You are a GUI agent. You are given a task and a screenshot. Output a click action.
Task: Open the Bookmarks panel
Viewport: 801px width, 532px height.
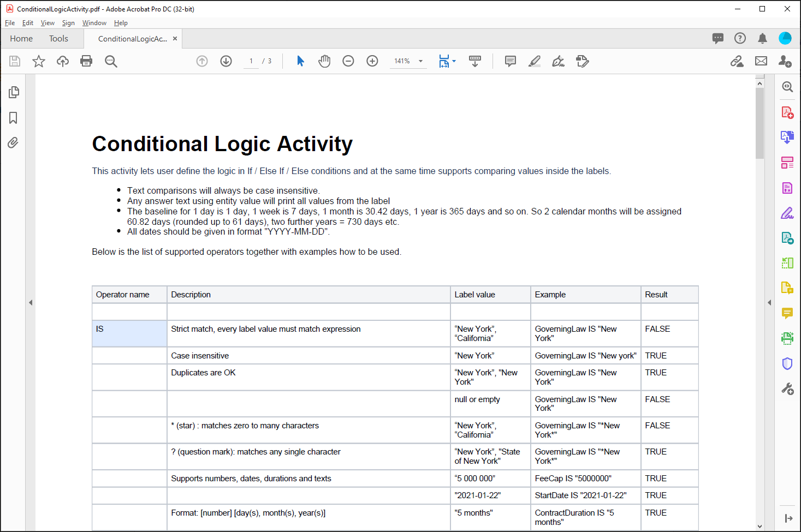13,118
